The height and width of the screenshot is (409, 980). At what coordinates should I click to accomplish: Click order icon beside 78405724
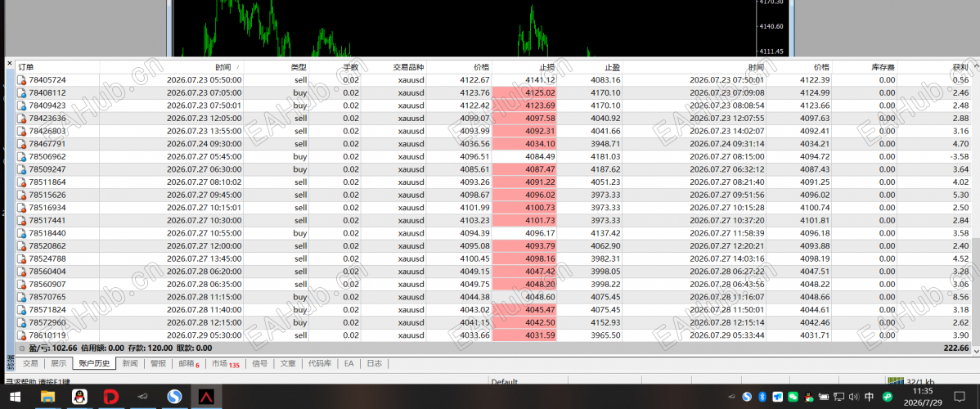21,80
